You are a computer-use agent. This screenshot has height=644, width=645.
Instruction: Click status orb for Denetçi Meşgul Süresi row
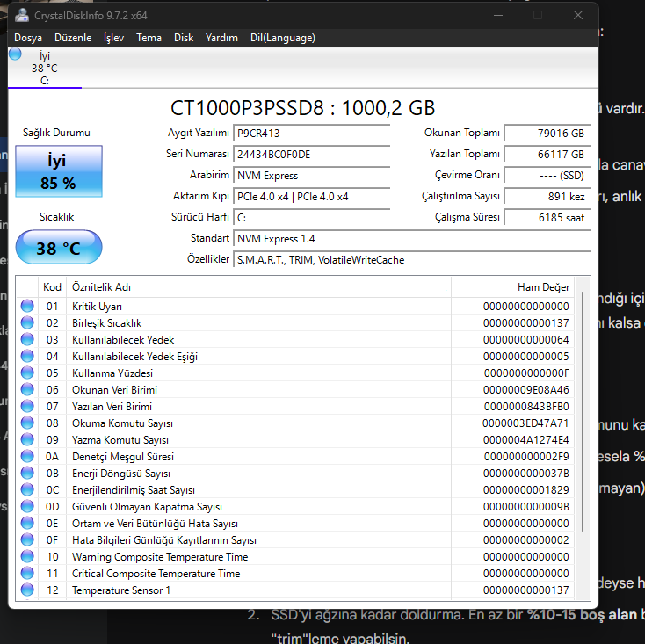click(27, 457)
